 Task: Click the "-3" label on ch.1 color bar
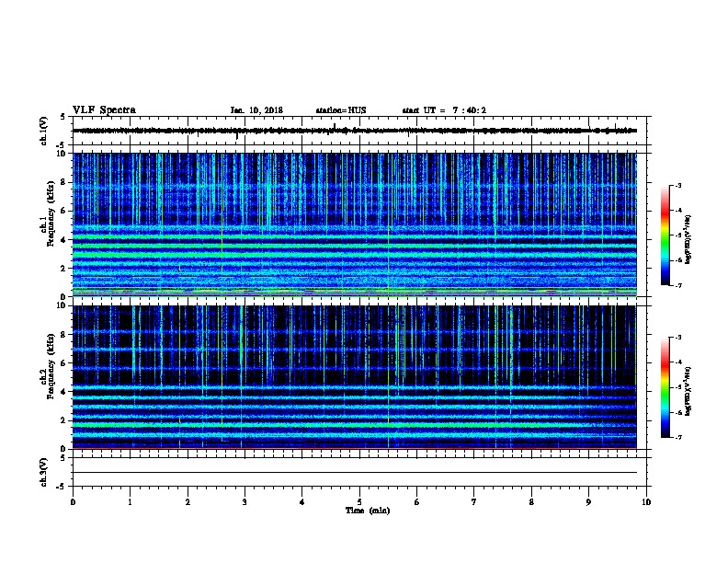[677, 185]
